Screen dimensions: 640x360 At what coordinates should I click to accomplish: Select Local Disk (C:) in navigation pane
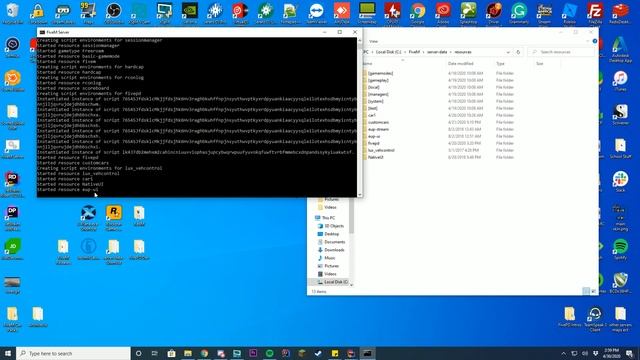[x=336, y=282]
